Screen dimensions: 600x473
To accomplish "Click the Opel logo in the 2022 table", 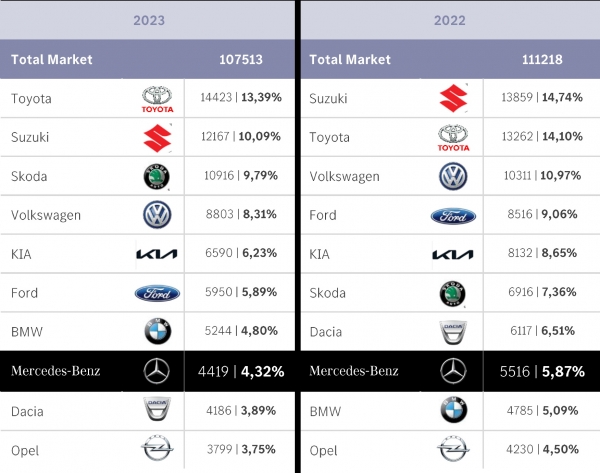I will pos(453,450).
